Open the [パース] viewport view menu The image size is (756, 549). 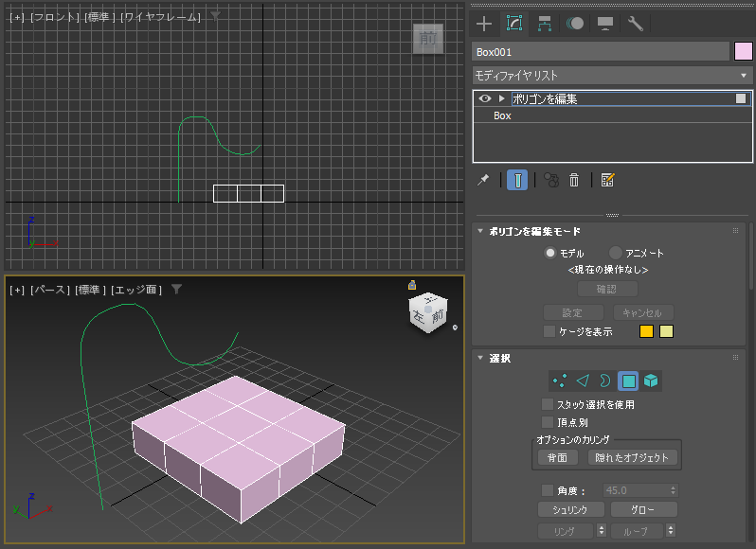point(49,290)
